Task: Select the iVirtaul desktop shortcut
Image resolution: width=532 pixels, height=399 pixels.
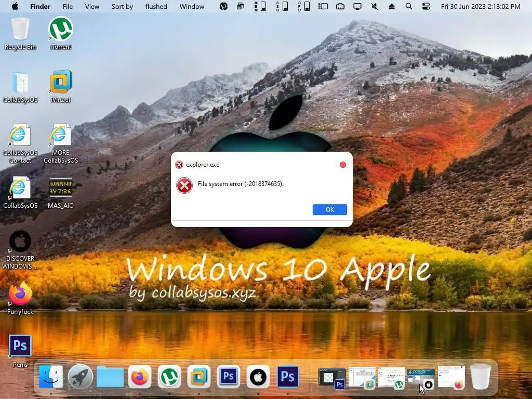Action: coord(61,87)
